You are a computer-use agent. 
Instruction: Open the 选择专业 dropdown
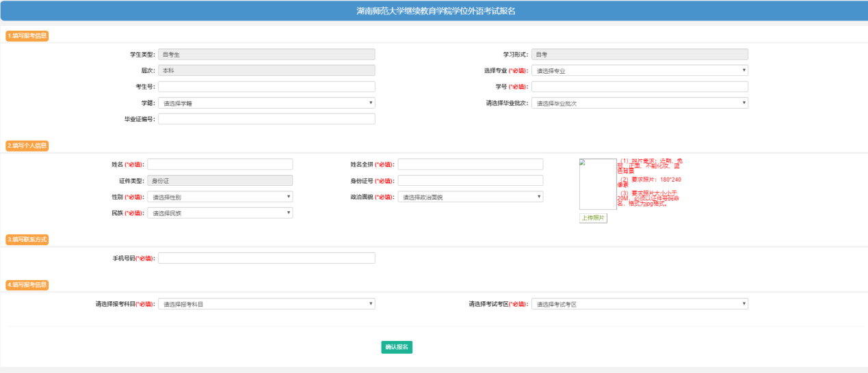(640, 70)
